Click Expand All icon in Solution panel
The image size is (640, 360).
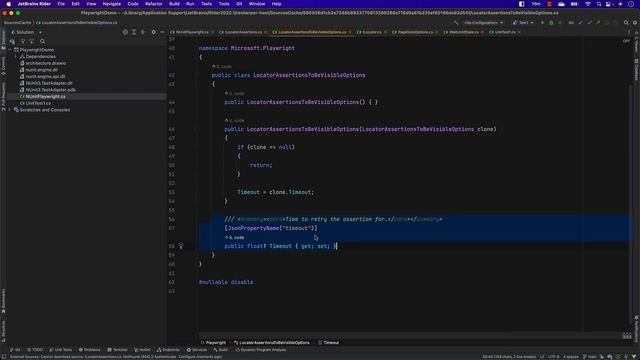[134, 32]
